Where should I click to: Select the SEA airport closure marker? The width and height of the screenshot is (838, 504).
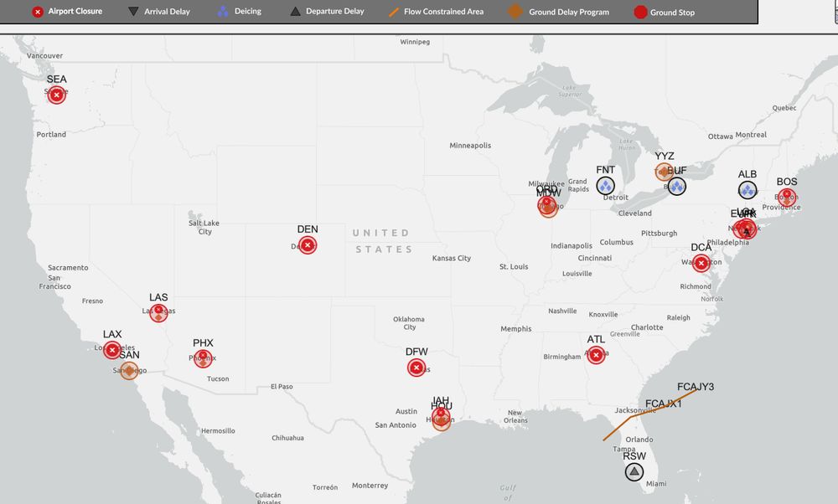click(55, 95)
